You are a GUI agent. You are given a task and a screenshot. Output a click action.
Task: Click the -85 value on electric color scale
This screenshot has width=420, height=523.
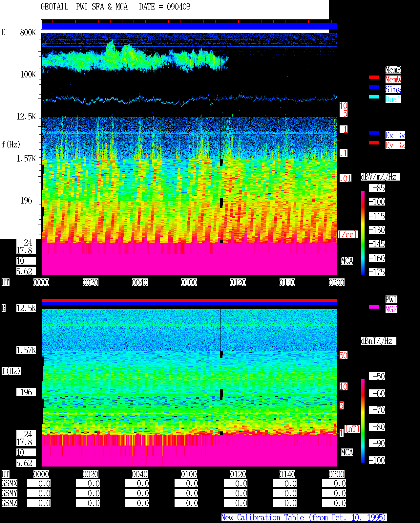pos(377,188)
